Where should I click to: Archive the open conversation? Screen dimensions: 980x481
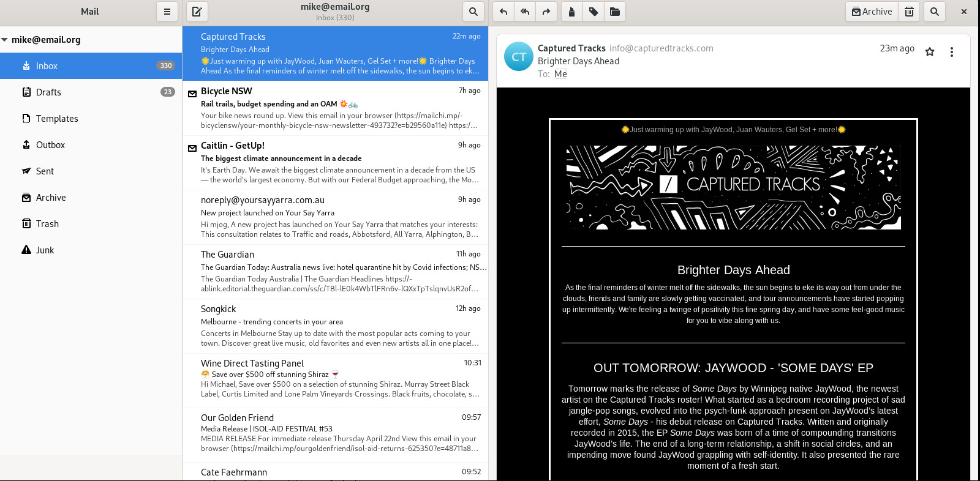[x=872, y=12]
